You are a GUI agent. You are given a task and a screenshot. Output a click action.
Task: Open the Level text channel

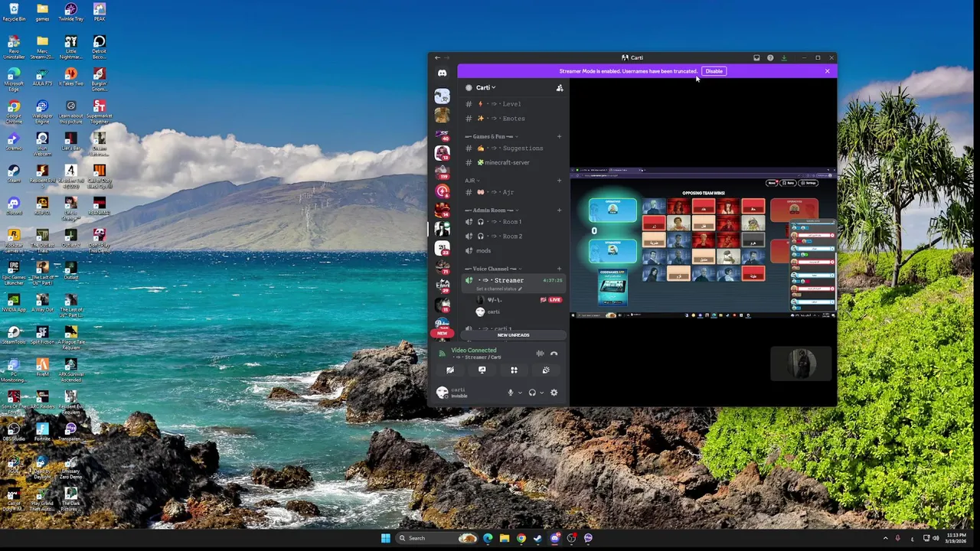(x=514, y=104)
